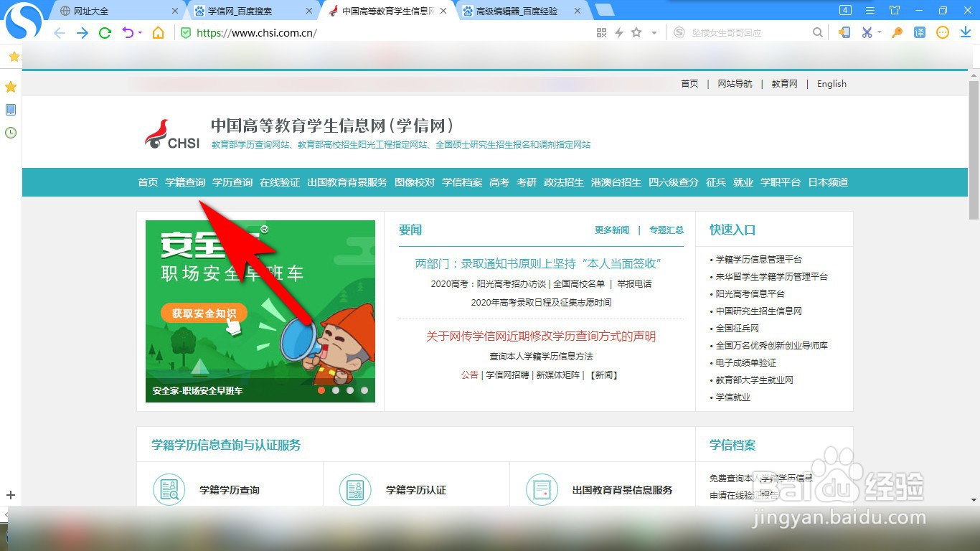Viewport: 980px width, 551px height.
Task: Open the 电子成绩单验证 quick entry
Action: pos(745,363)
